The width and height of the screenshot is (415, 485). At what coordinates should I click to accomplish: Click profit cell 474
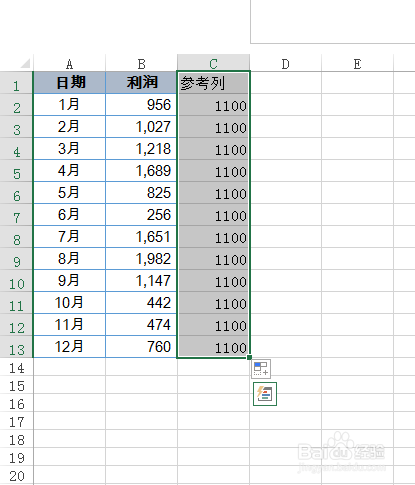141,325
